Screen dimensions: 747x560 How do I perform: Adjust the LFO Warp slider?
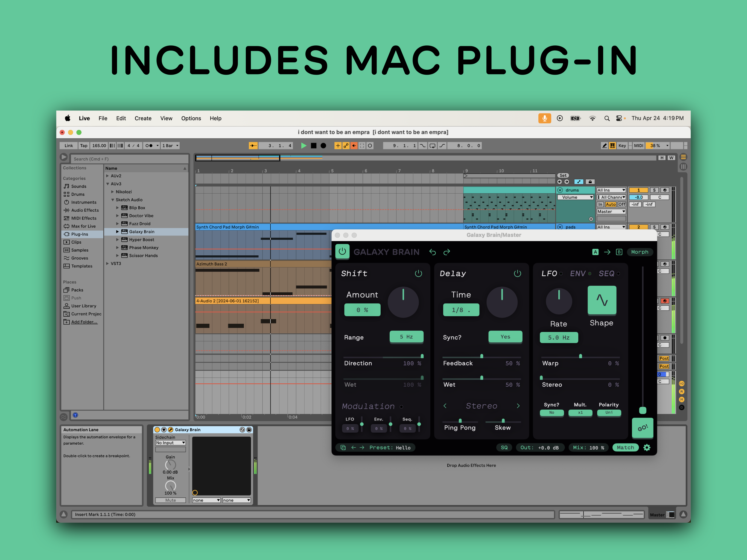[x=580, y=356]
